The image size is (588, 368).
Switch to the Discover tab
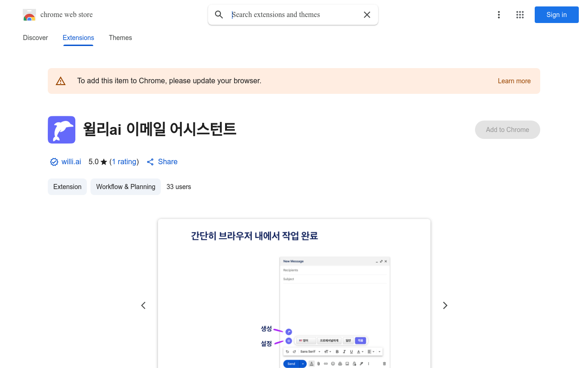coord(35,38)
